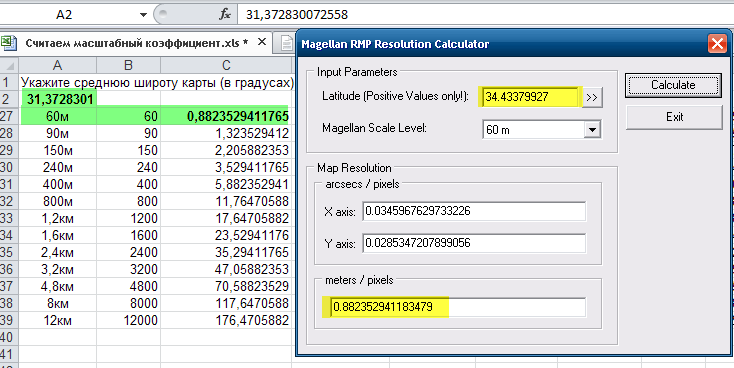Select column C header
The image size is (734, 368).
226,66
